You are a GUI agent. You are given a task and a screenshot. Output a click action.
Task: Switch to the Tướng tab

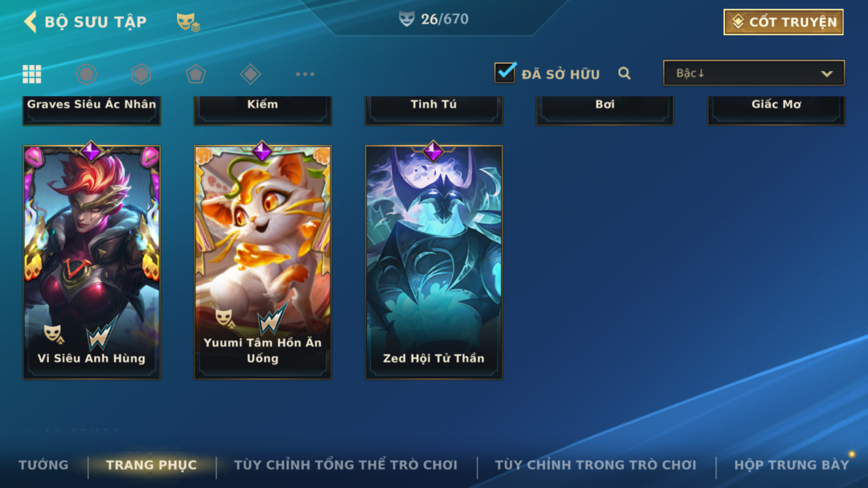point(43,465)
